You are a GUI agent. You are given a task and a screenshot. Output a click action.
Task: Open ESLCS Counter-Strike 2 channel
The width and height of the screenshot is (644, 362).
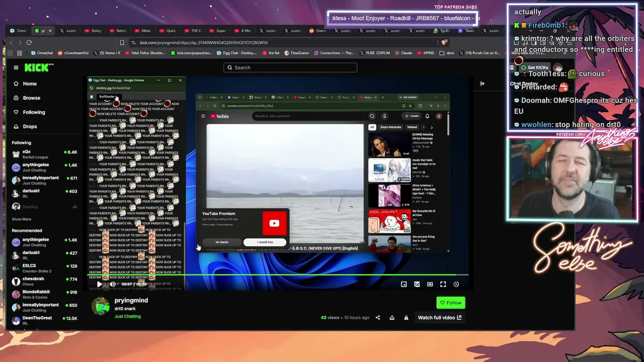coord(45,268)
